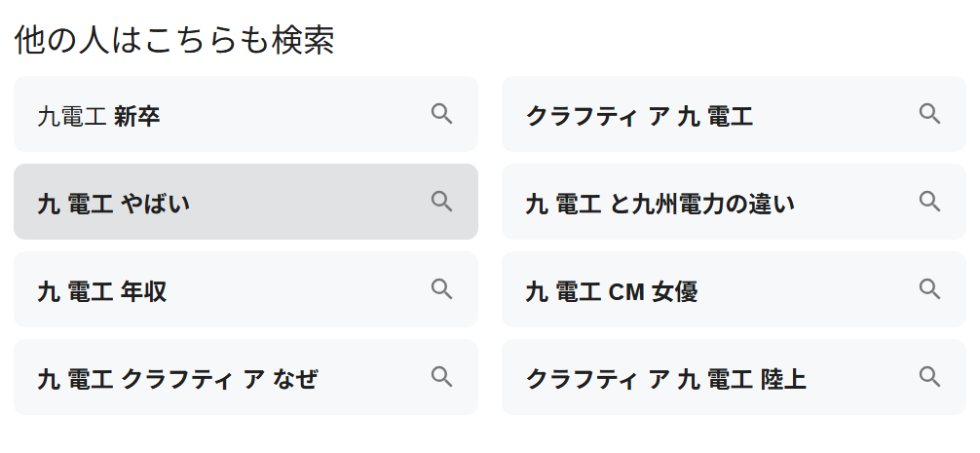The width and height of the screenshot is (980, 453).
Task: Click magnifier next to 九 電工 クラフティ ア なぜ
Action: [441, 377]
